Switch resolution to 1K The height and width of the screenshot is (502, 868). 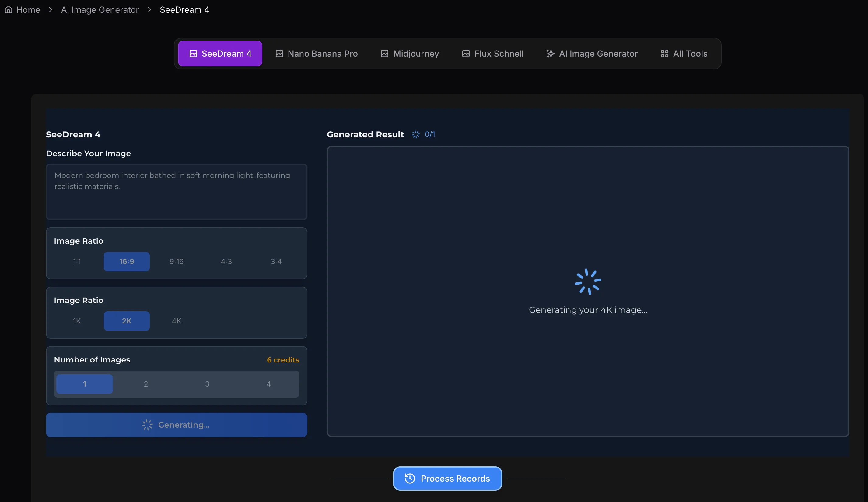coord(77,321)
